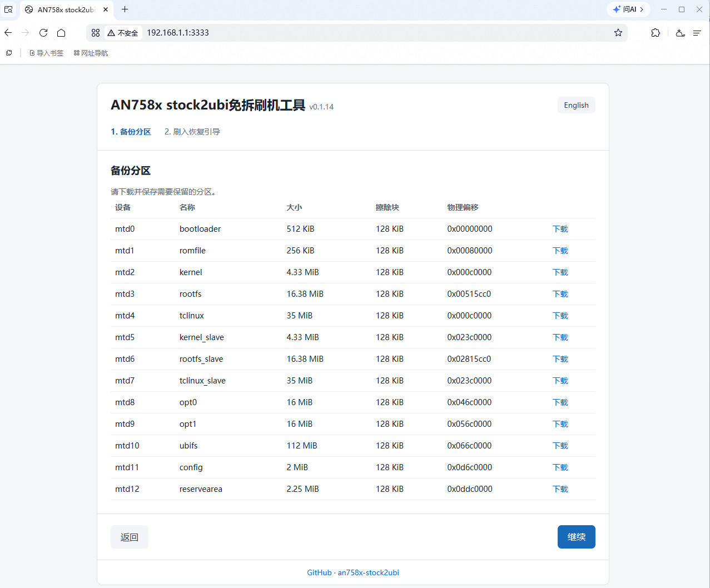The height and width of the screenshot is (588, 710).
Task: Click the version label v0.1.14
Action: point(321,107)
